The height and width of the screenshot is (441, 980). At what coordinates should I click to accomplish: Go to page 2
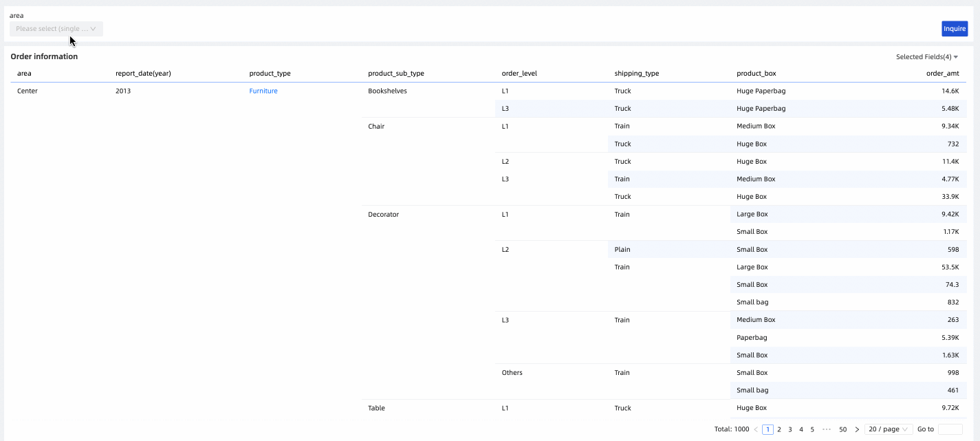779,429
